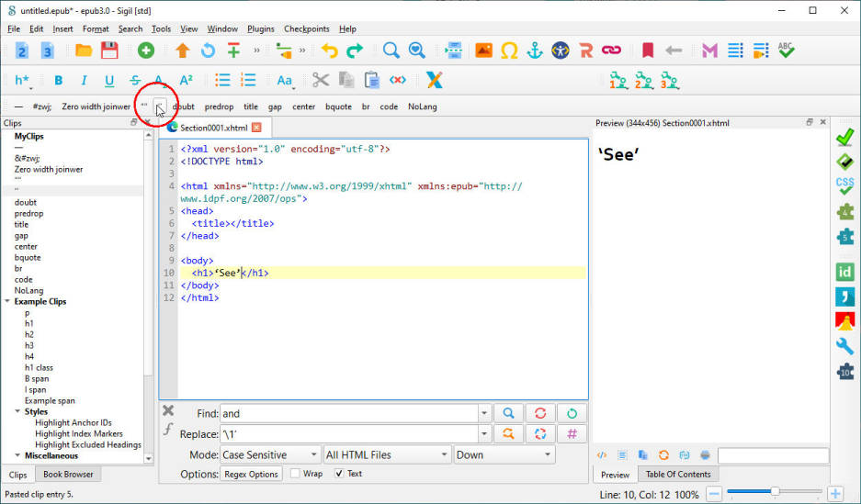Open the All HTML Files dropdown
This screenshot has height=504, width=861.
pyautogui.click(x=386, y=454)
